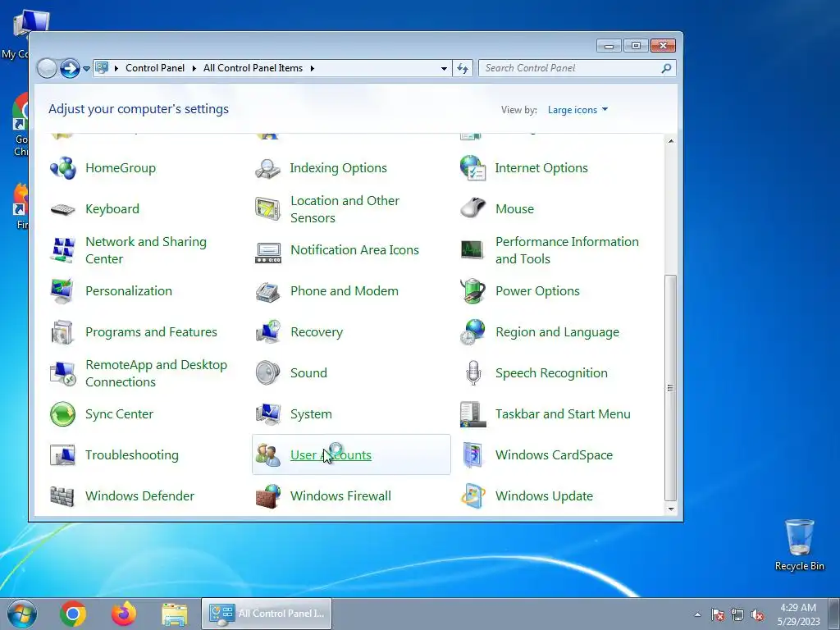Launch Firefox from the taskbar
This screenshot has height=630, width=840.
124,614
